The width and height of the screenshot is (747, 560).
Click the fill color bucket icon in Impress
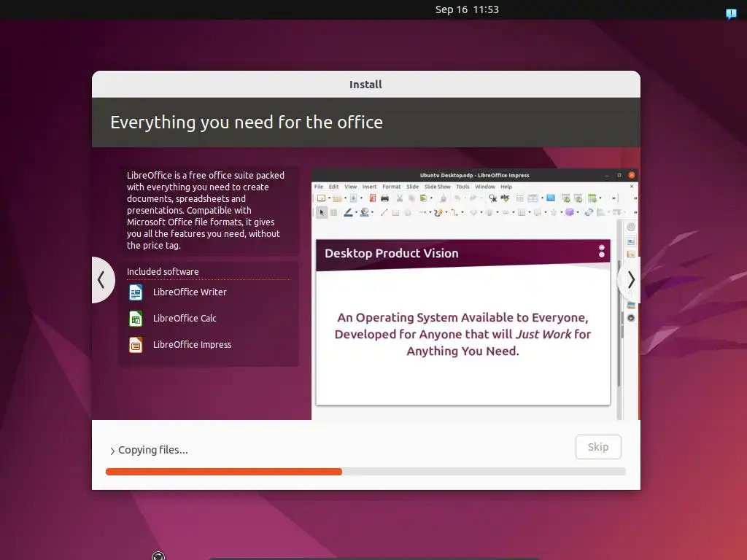tap(365, 212)
